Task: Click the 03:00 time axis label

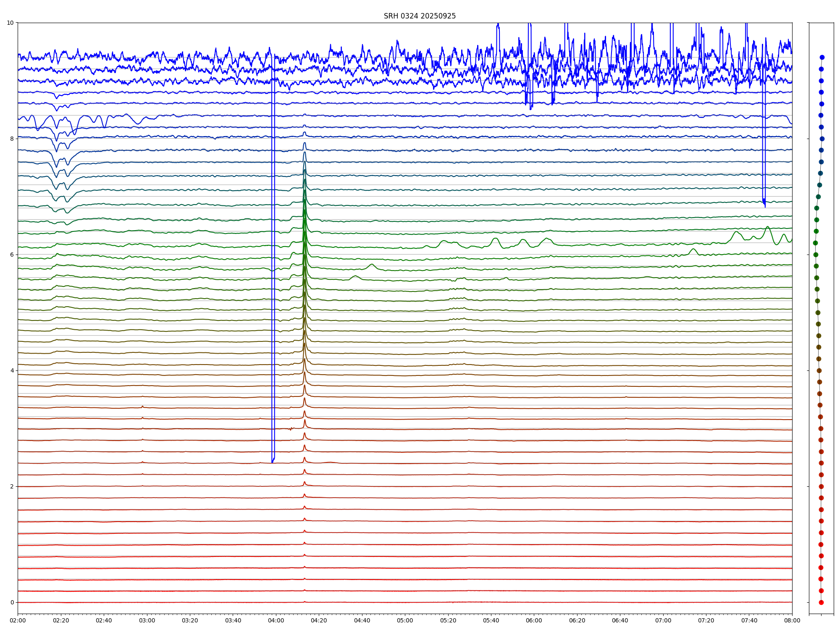Action: tap(147, 620)
